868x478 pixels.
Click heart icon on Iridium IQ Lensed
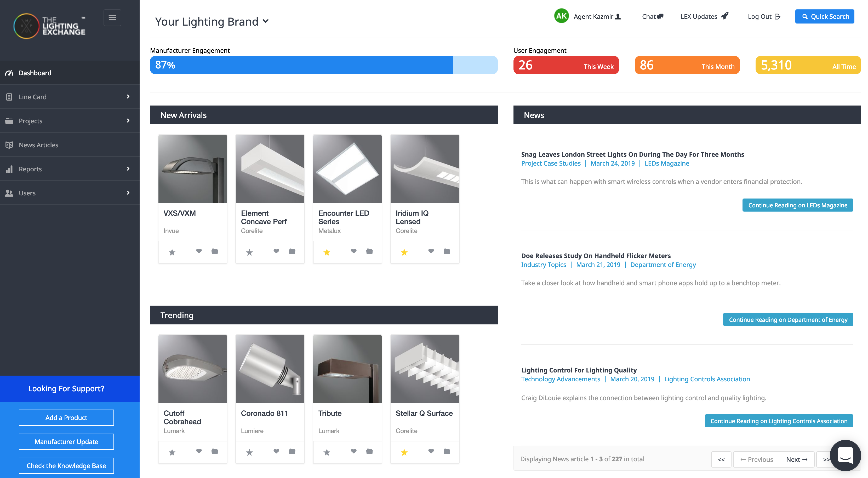431,251
